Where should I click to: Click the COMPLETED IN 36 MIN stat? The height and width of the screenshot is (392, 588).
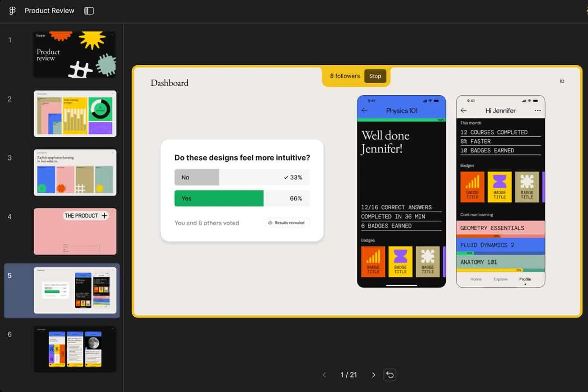[393, 217]
